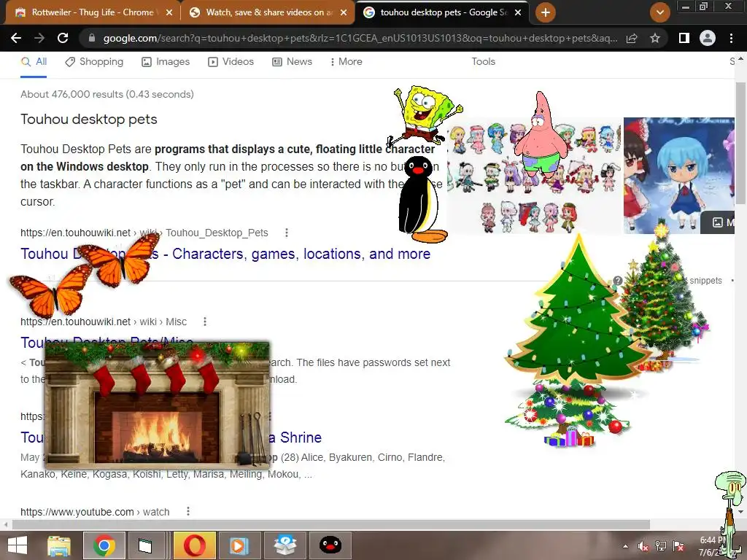
Task: Click the network tray icon
Action: click(x=661, y=546)
